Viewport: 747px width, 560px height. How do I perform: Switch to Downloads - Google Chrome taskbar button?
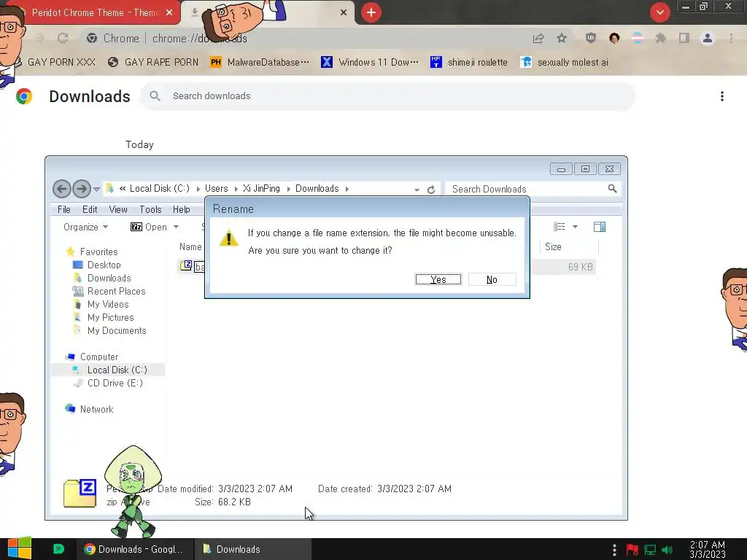(x=134, y=549)
